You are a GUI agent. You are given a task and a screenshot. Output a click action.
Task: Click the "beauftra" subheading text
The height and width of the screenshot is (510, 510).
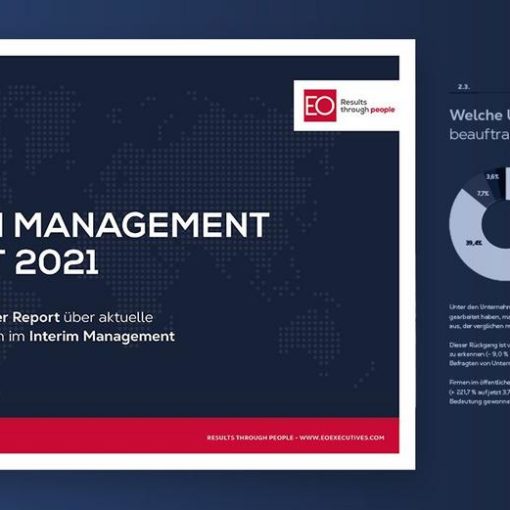click(480, 134)
